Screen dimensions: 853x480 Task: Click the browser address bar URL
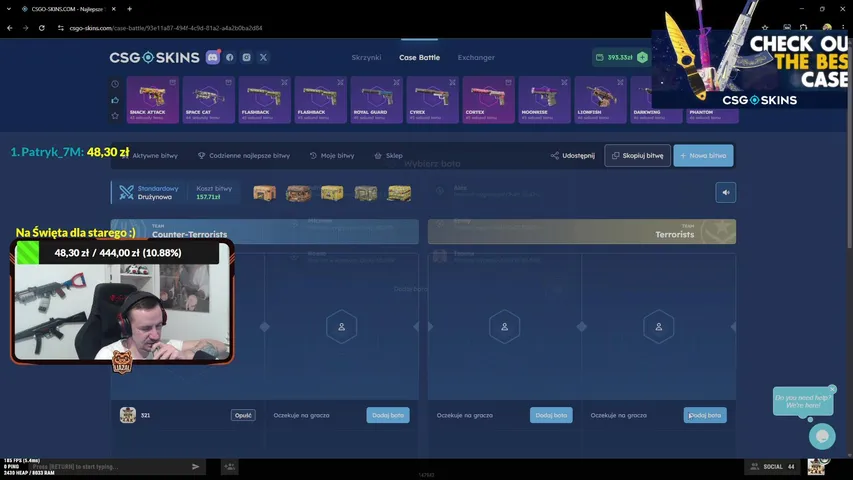click(166, 28)
